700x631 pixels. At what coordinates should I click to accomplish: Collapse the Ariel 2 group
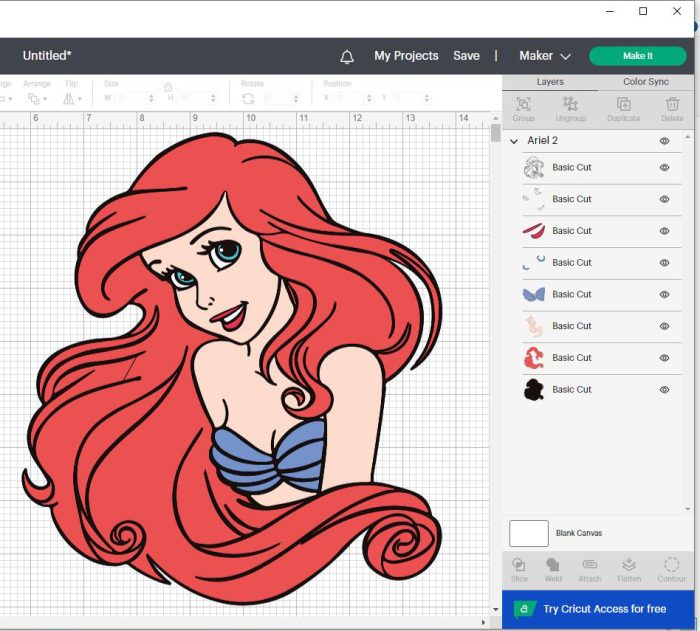tap(514, 141)
